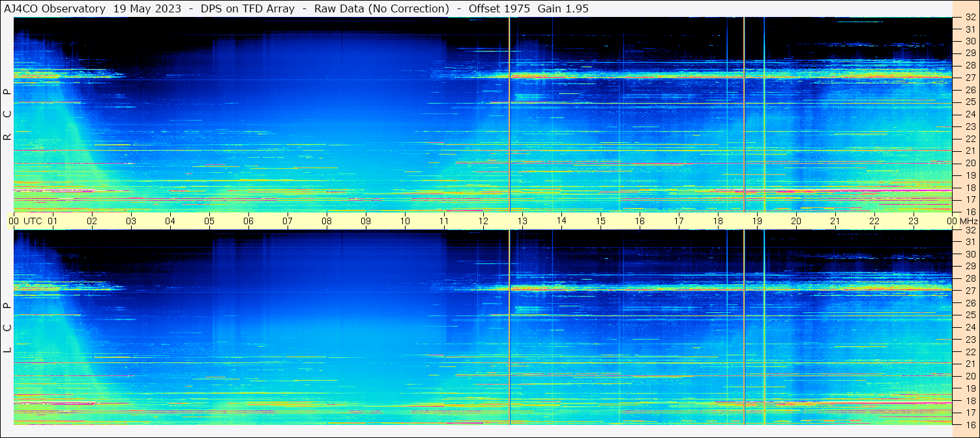
Task: Click the "MHz" unit label on the time axis
Action: [x=968, y=221]
